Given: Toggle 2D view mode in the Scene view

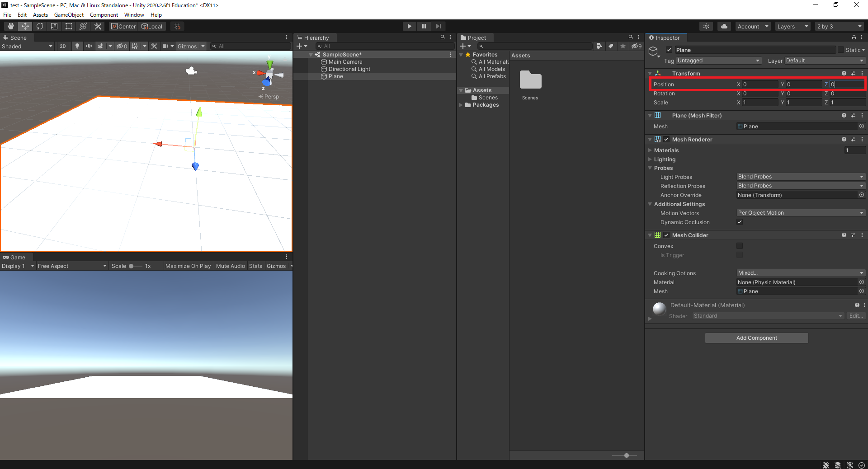Looking at the screenshot, I should pos(62,46).
